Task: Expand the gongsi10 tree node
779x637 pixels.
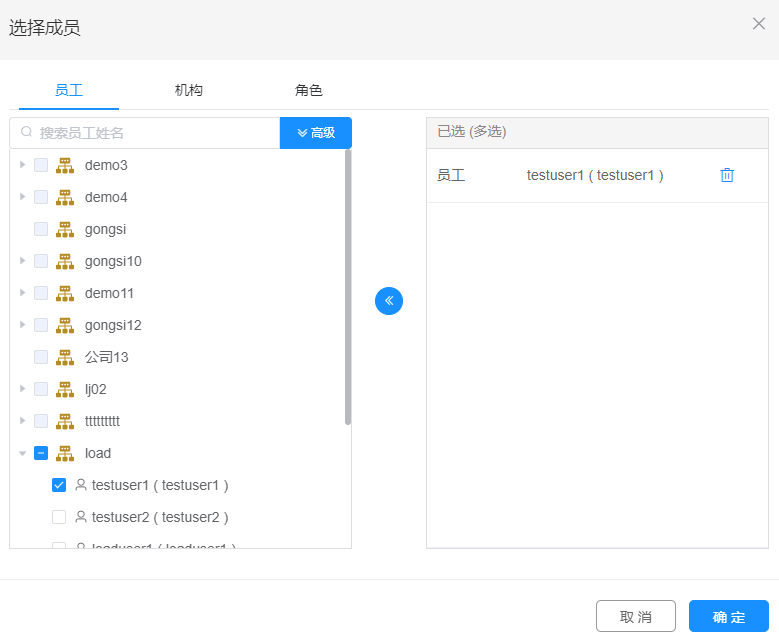Action: pos(23,261)
